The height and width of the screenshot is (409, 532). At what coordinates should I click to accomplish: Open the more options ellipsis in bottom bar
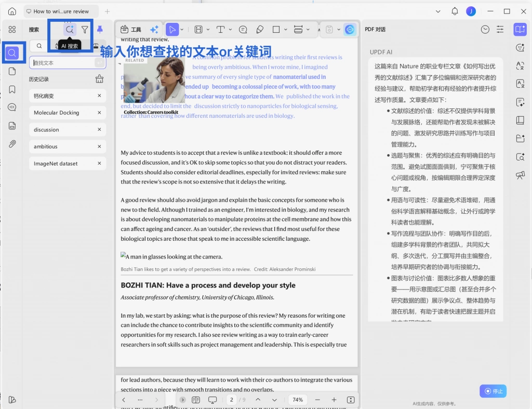[140, 400]
